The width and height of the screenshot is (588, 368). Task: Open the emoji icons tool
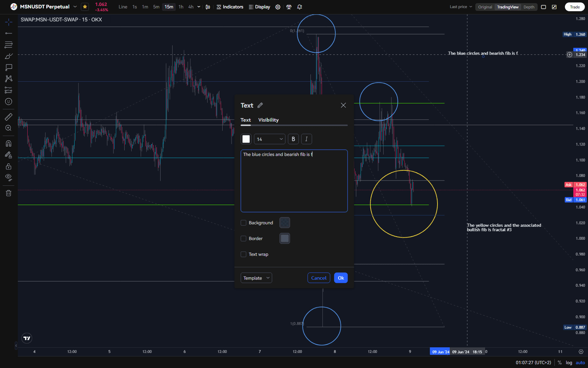[x=9, y=102]
